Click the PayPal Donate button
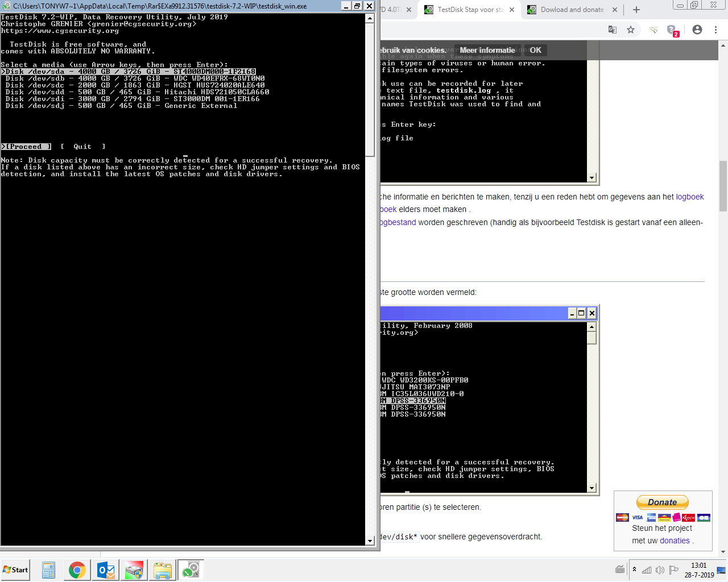Viewport: 728px width, 582px height. [663, 502]
